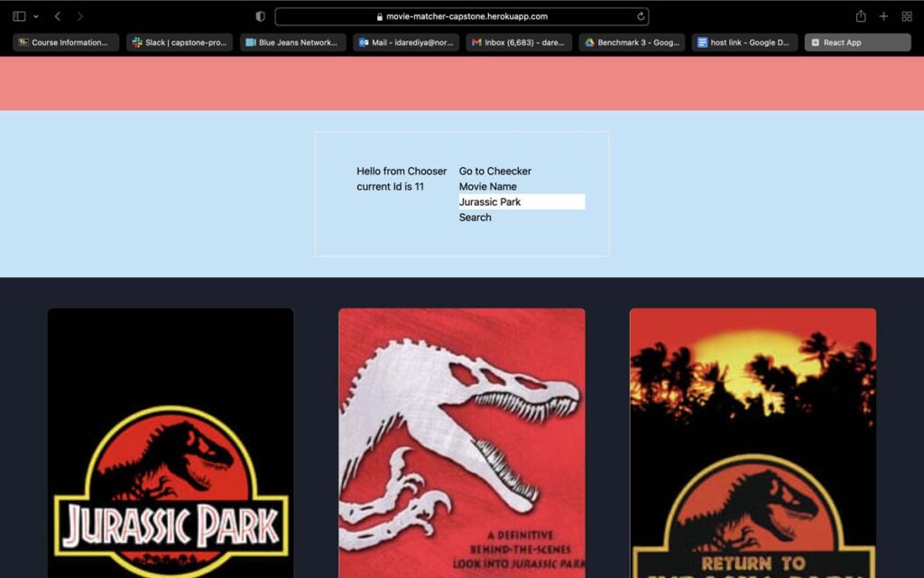Screen dimensions: 924x578
Task: Click the padlock icon in the address bar
Action: coord(380,16)
